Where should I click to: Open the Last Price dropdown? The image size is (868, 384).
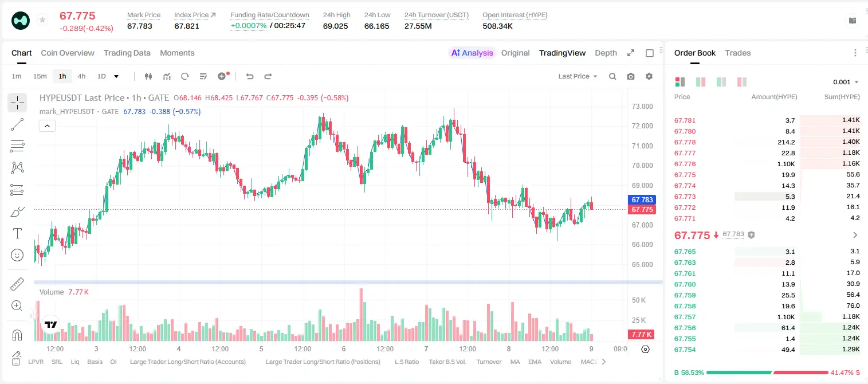pos(578,76)
